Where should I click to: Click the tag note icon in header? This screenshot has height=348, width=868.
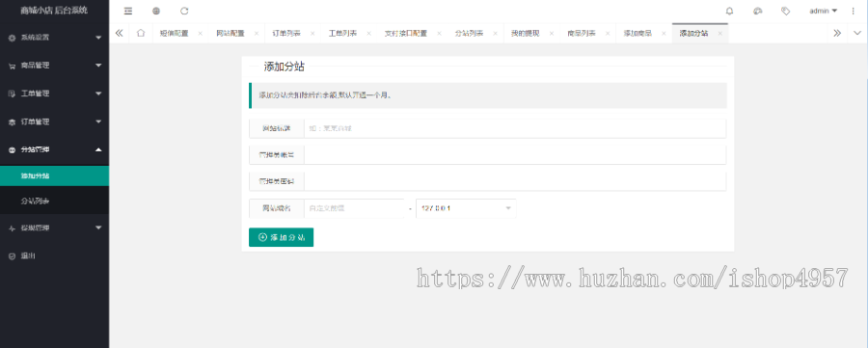point(785,11)
